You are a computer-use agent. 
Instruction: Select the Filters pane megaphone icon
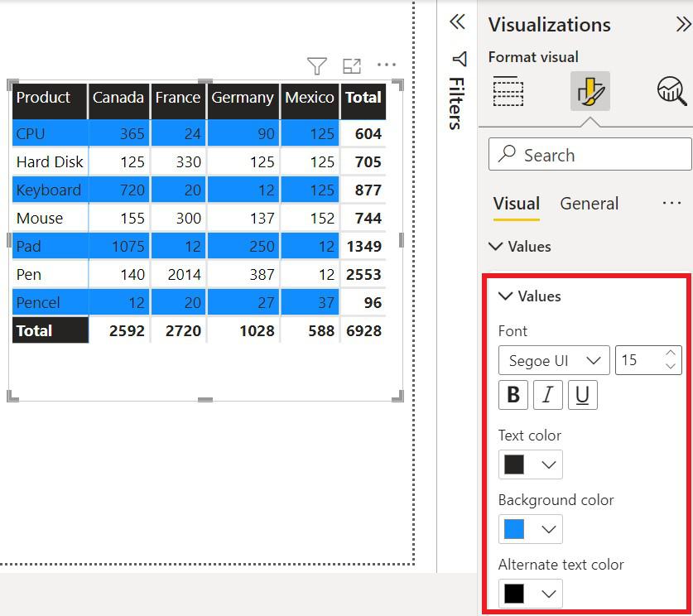(x=460, y=59)
